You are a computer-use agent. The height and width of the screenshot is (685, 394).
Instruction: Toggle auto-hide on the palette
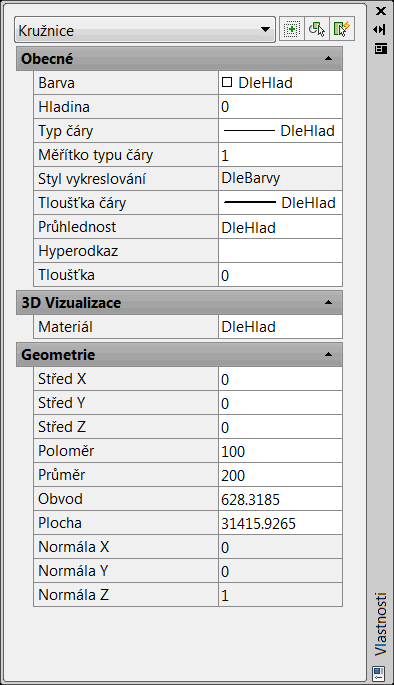click(x=380, y=30)
